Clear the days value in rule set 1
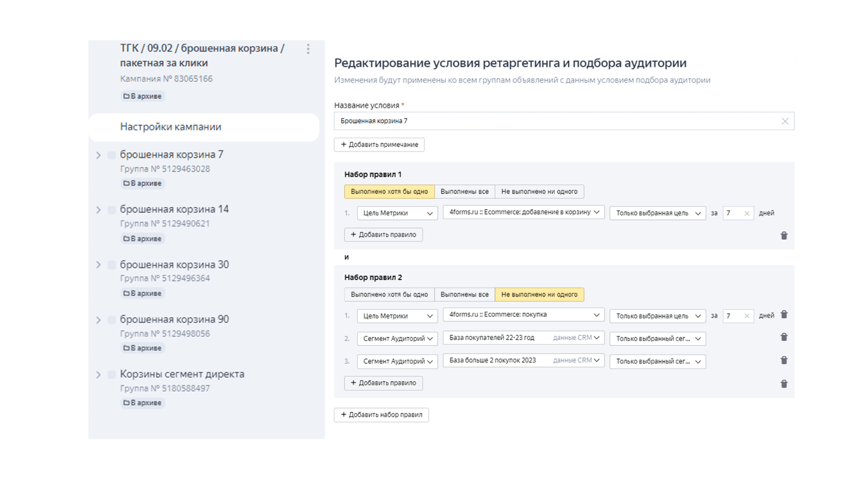The image size is (868, 488). [746, 213]
